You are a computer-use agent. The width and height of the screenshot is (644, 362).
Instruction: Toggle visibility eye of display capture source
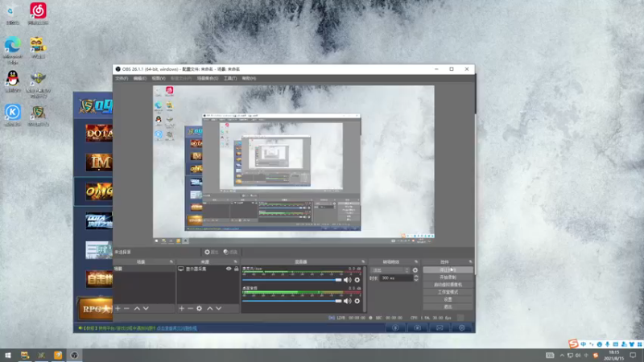tap(229, 269)
